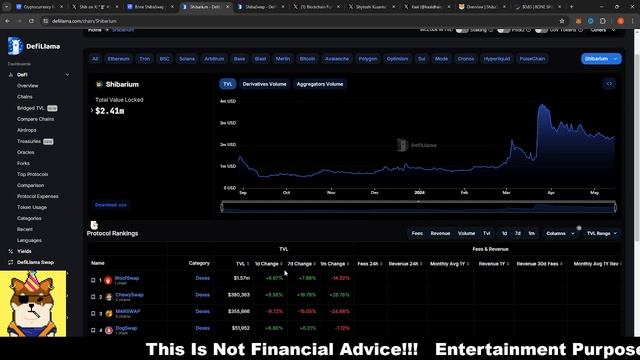
Task: Open a new browser tab with plus
Action: (571, 7)
